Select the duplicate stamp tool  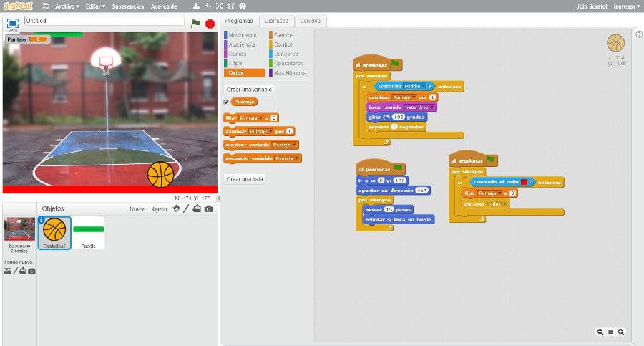click(x=196, y=6)
